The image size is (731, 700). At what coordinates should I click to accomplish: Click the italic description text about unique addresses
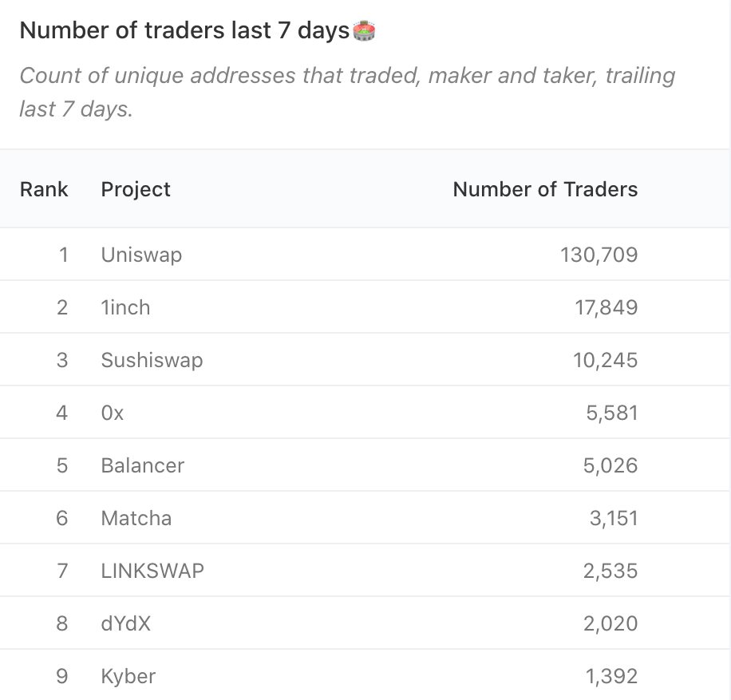(347, 93)
